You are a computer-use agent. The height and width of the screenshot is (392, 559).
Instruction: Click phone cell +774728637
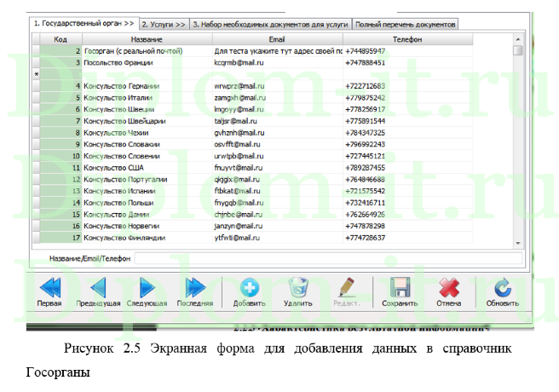408,238
